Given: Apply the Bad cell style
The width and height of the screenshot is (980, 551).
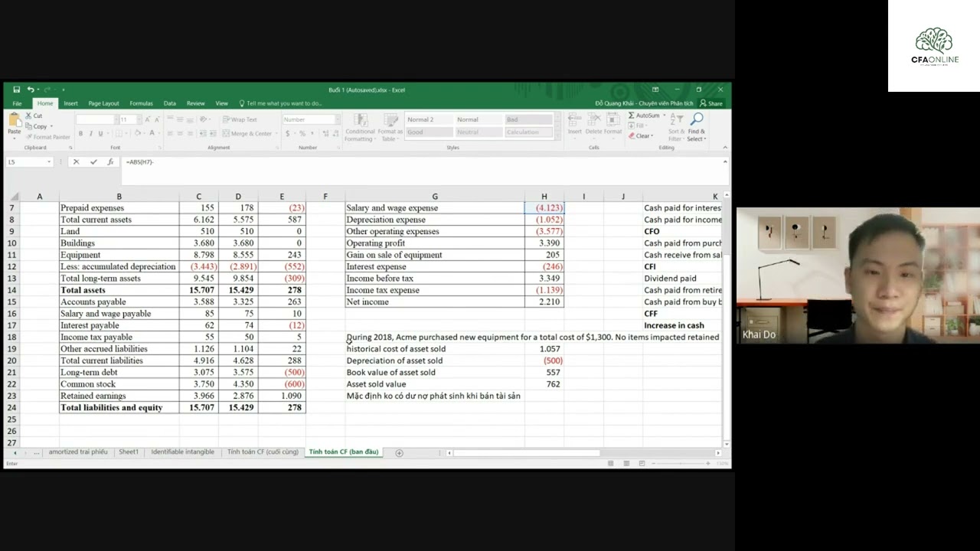Looking at the screenshot, I should point(528,119).
